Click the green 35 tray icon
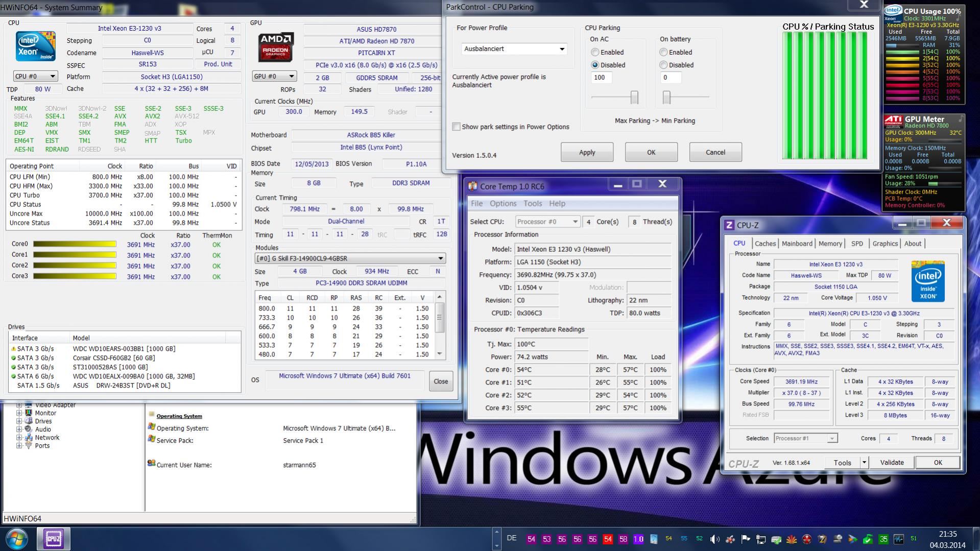This screenshot has height=551, width=980. [883, 539]
